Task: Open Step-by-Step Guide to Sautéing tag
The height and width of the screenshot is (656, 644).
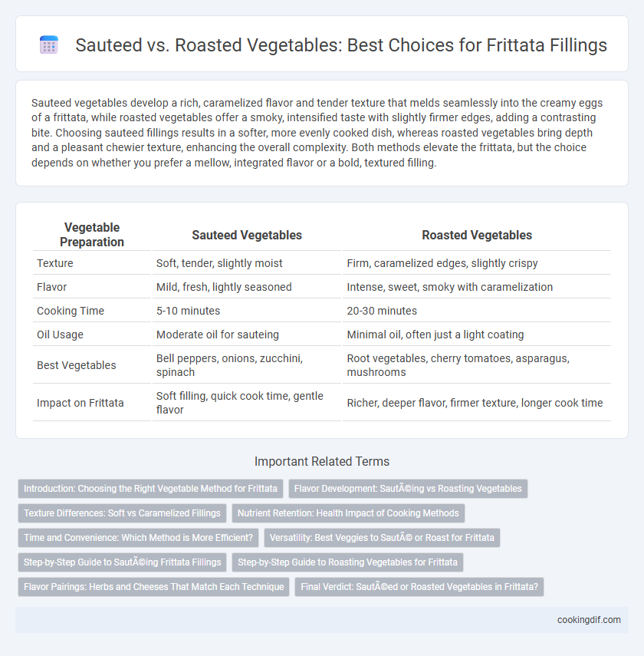Action: click(122, 562)
